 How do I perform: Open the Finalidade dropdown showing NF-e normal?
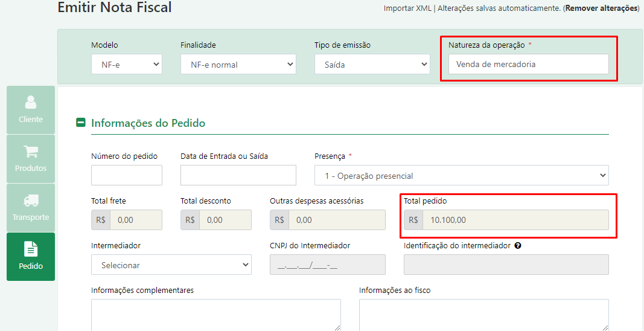point(238,64)
